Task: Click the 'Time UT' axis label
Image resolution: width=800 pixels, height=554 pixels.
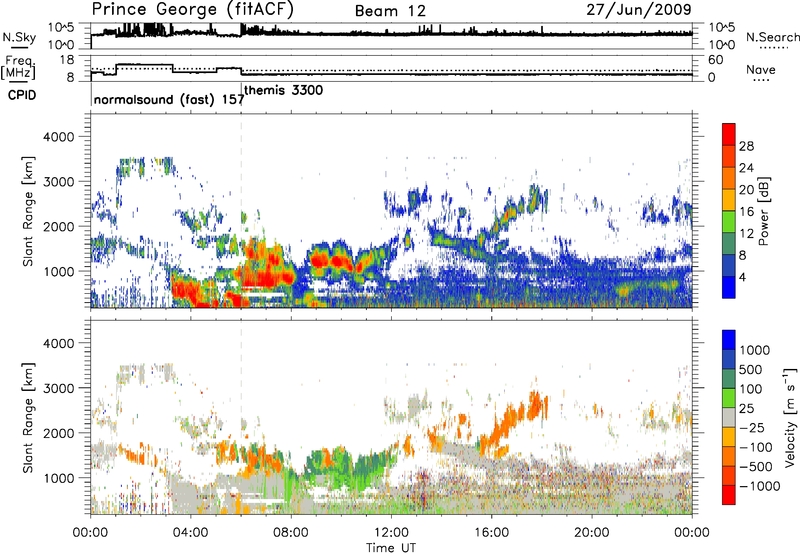Action: 391,547
